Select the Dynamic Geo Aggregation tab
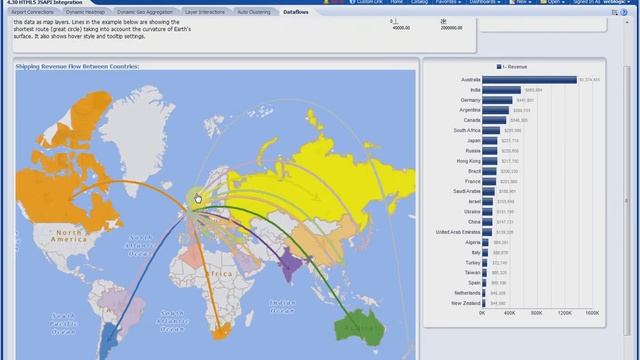 tap(145, 12)
